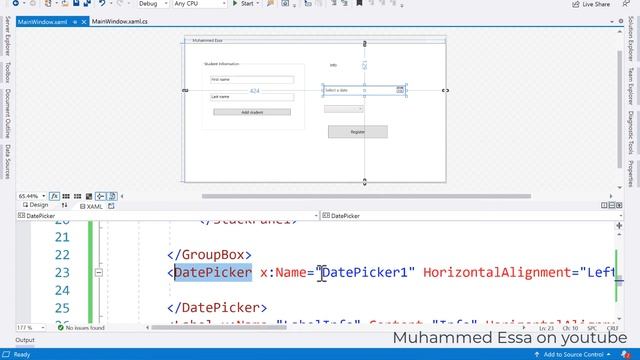Click the Last name textbox in designer
The image size is (640, 360).
pos(252,97)
